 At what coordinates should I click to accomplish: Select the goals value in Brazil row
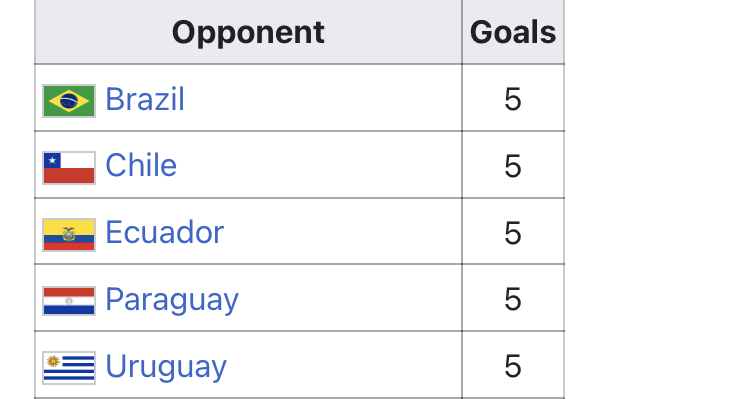click(513, 100)
